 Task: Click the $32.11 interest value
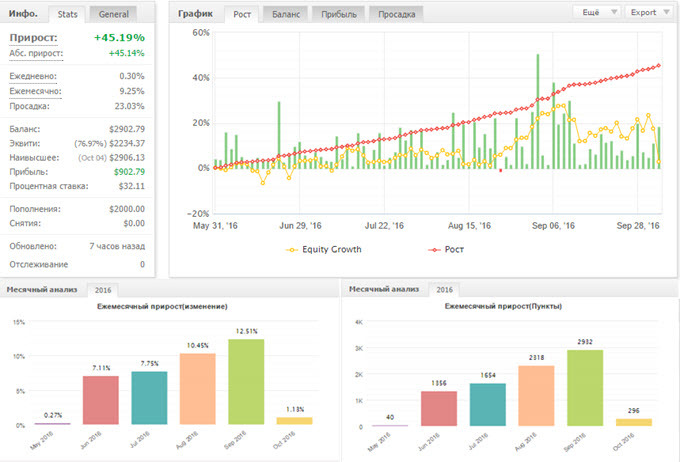coord(132,186)
